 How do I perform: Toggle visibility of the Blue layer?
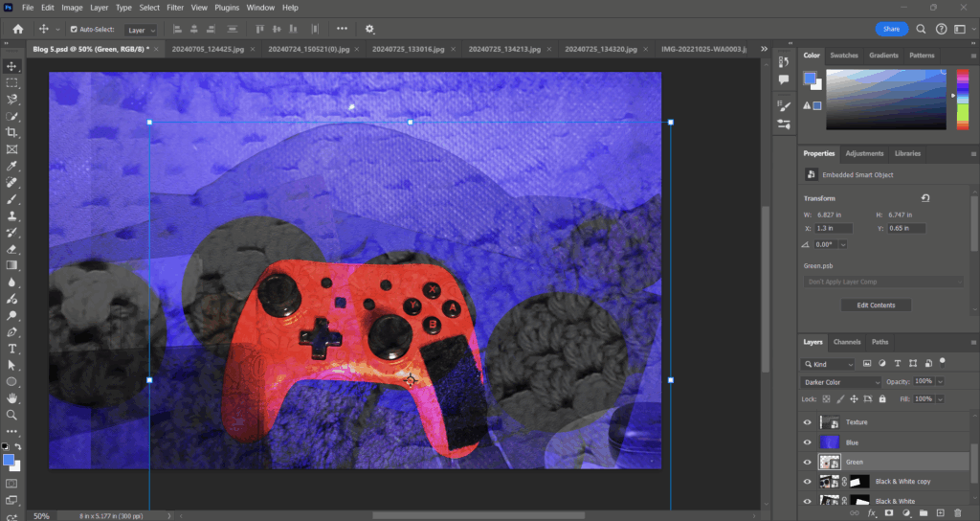807,442
